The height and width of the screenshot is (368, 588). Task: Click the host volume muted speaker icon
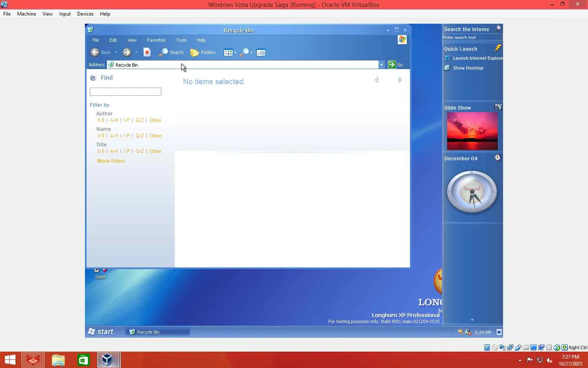(x=550, y=360)
